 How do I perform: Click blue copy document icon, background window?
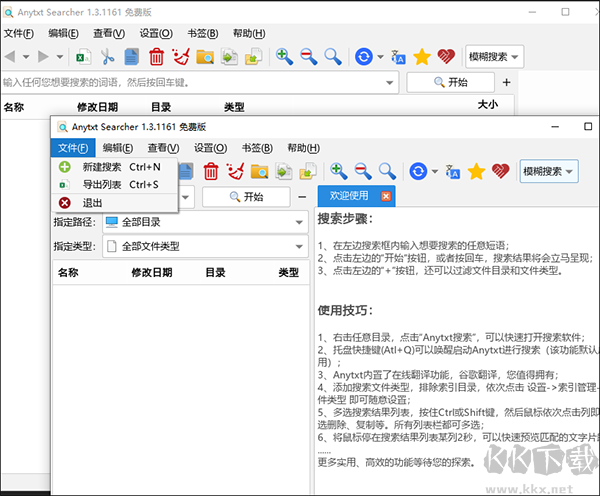[x=132, y=57]
